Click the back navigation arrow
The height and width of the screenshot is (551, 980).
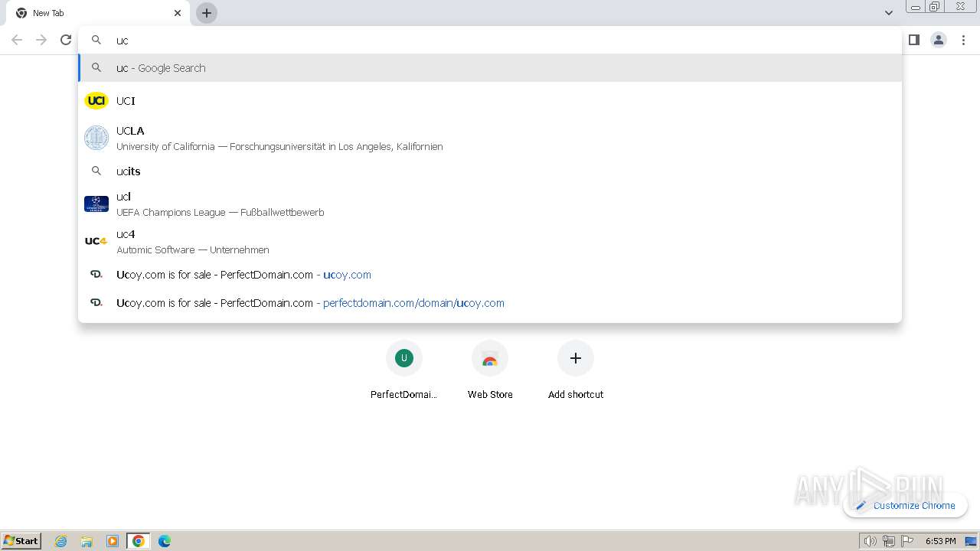(17, 40)
